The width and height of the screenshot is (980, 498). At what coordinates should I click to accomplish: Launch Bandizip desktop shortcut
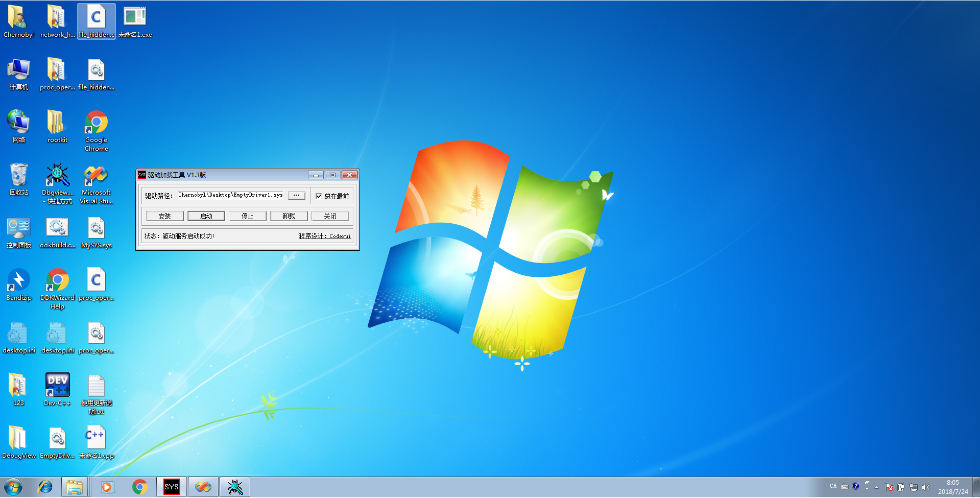point(18,285)
